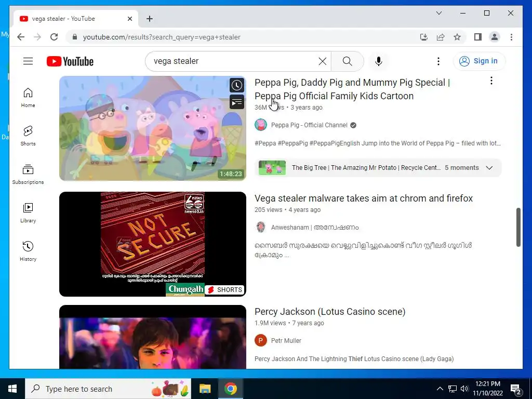The height and width of the screenshot is (399, 532).
Task: Click the Sign in button
Action: 479,61
